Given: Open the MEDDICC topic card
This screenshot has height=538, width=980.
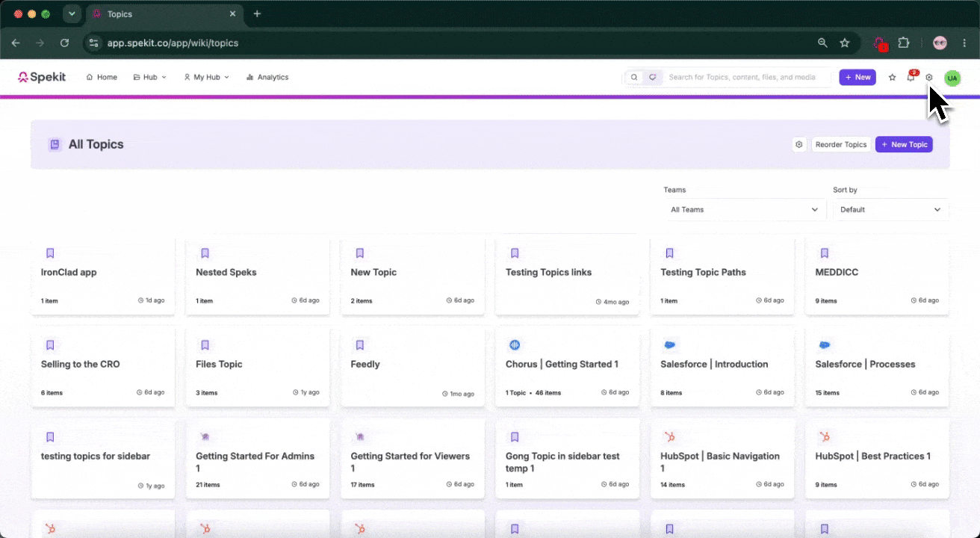Looking at the screenshot, I should (877, 276).
